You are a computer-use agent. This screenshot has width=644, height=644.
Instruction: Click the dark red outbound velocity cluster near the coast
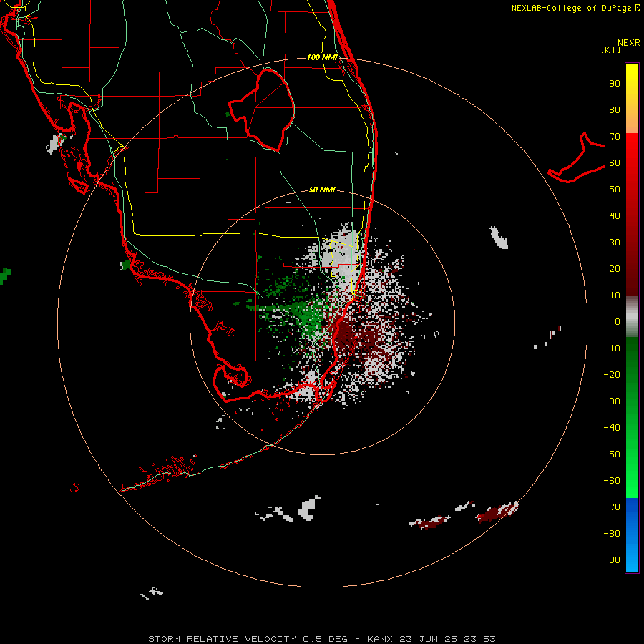pyautogui.click(x=345, y=333)
